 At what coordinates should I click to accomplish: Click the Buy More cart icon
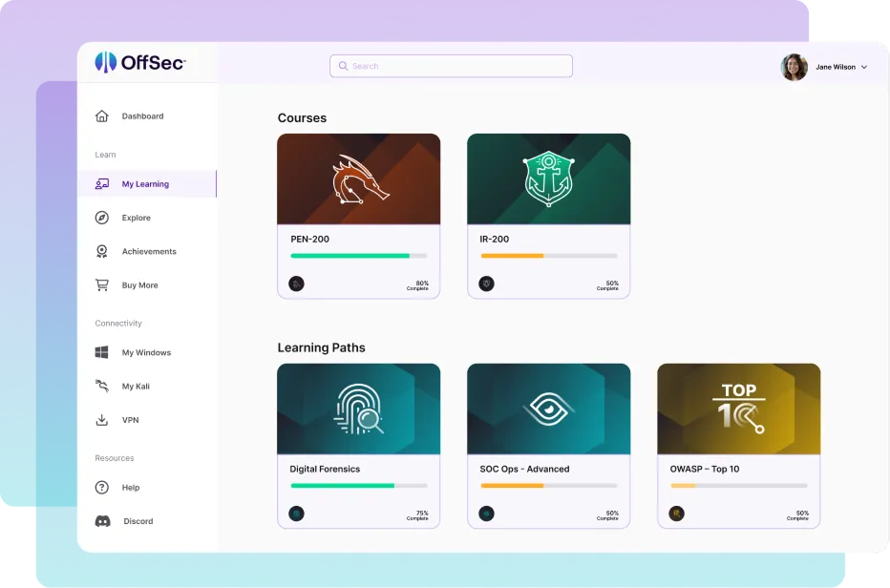pos(102,285)
